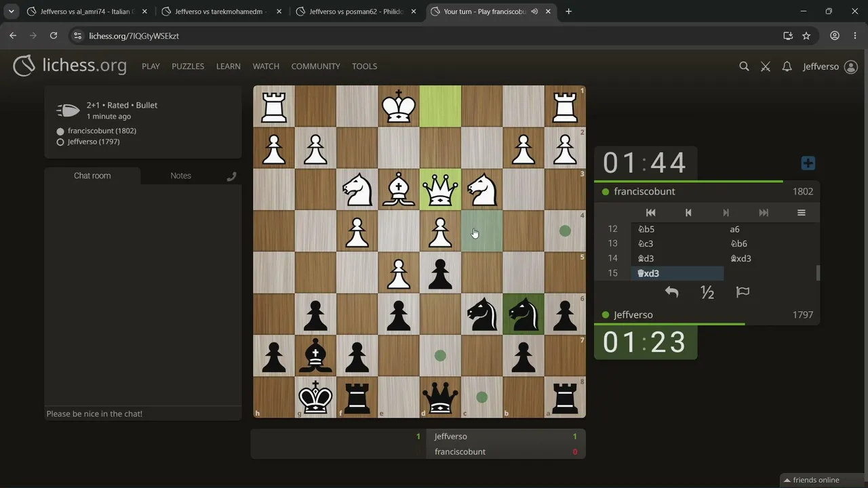
Task: Go forward in browser history
Action: [x=33, y=36]
